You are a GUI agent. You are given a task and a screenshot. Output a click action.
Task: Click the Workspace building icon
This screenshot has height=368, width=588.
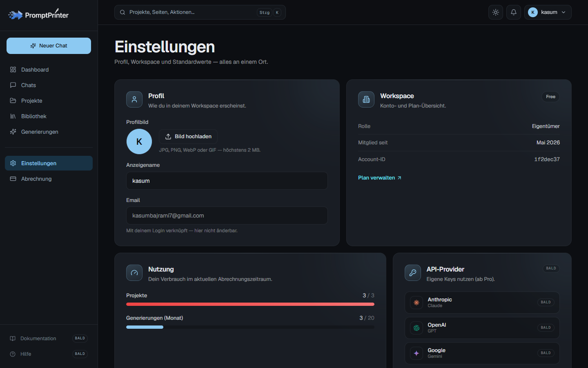(x=366, y=99)
